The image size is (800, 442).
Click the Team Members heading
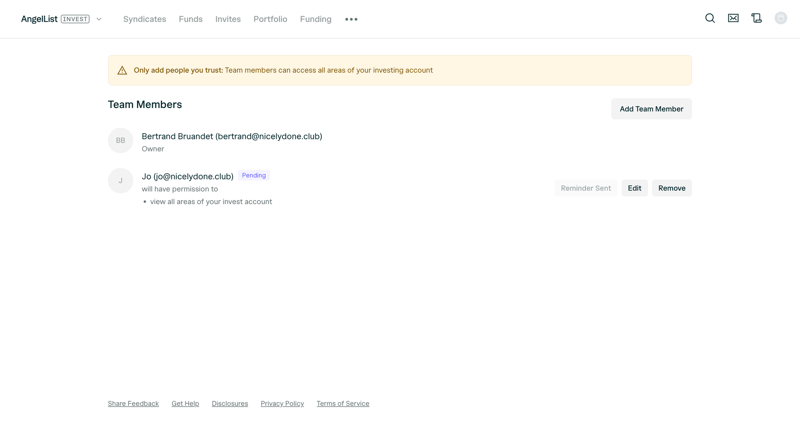coord(145,104)
